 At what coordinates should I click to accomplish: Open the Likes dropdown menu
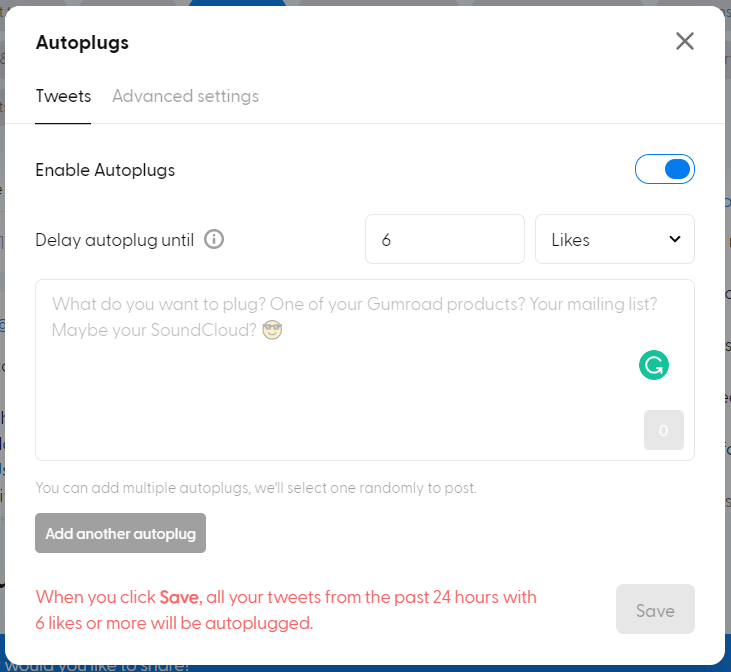[614, 240]
